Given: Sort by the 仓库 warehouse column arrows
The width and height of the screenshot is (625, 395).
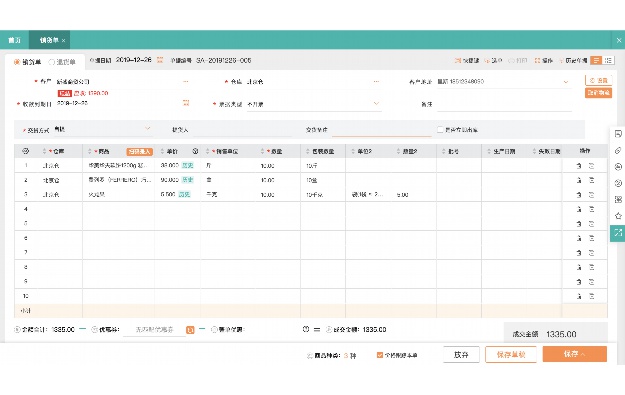Looking at the screenshot, I should point(44,151).
